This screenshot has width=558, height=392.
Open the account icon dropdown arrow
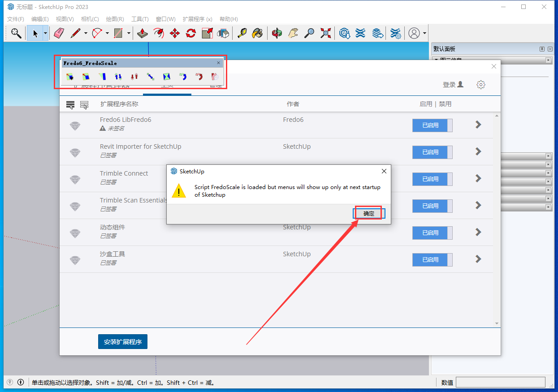pos(424,33)
